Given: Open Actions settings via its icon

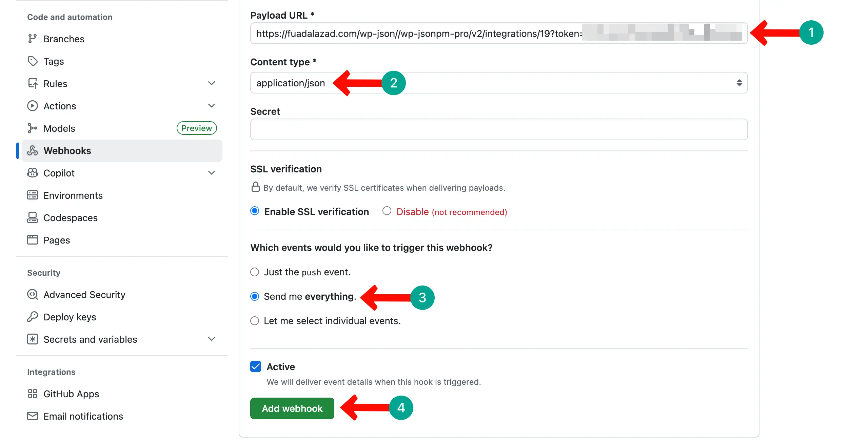Looking at the screenshot, I should point(33,106).
